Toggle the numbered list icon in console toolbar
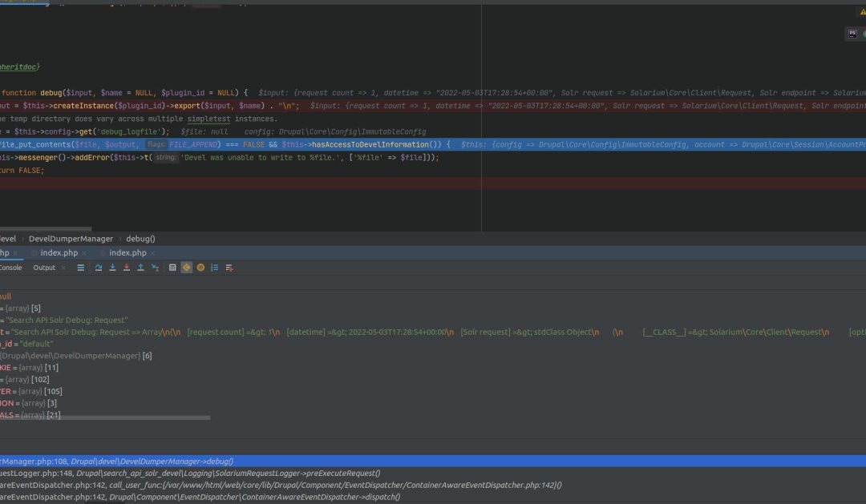Screen dimensions: 866x504 212,268
